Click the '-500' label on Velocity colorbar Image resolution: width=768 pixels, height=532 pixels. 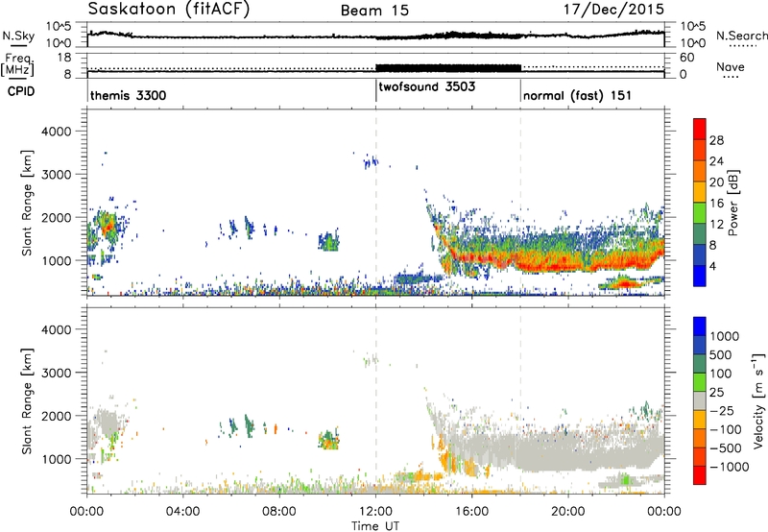[x=726, y=448]
